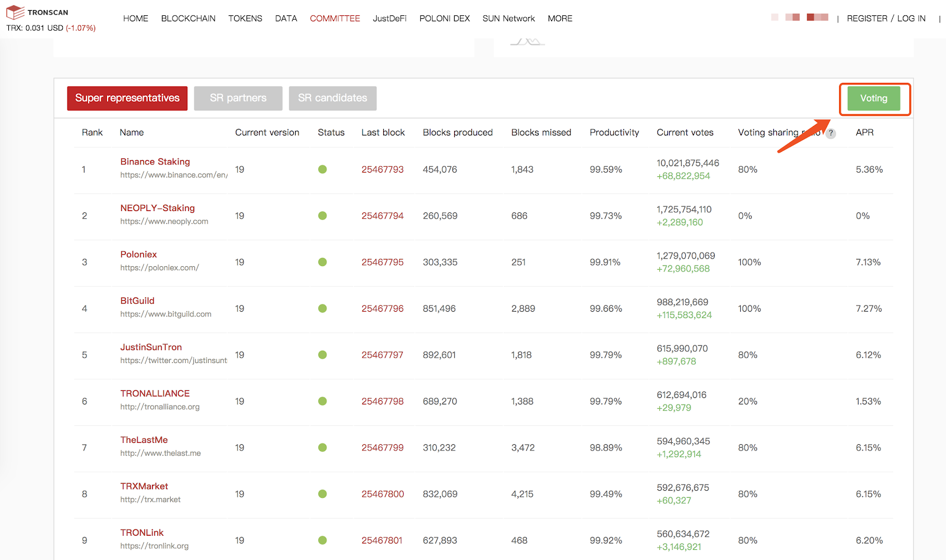
Task: Click the https://poloniex.com/ URL text
Action: point(160,267)
